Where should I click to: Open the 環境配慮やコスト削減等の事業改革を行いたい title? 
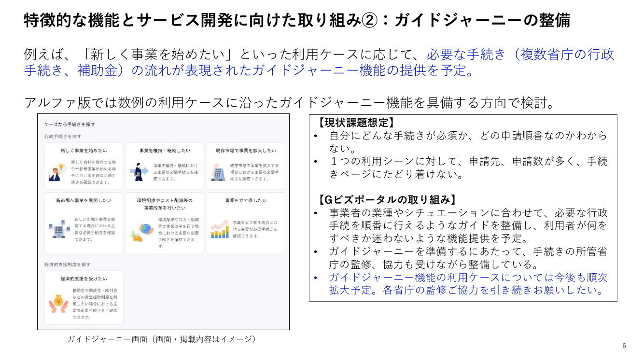point(165,204)
